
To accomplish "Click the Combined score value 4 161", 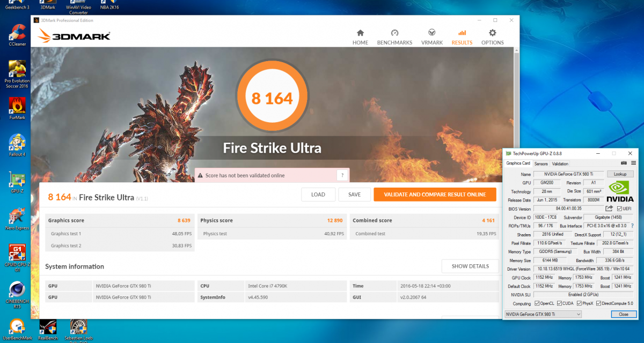I will coord(488,220).
